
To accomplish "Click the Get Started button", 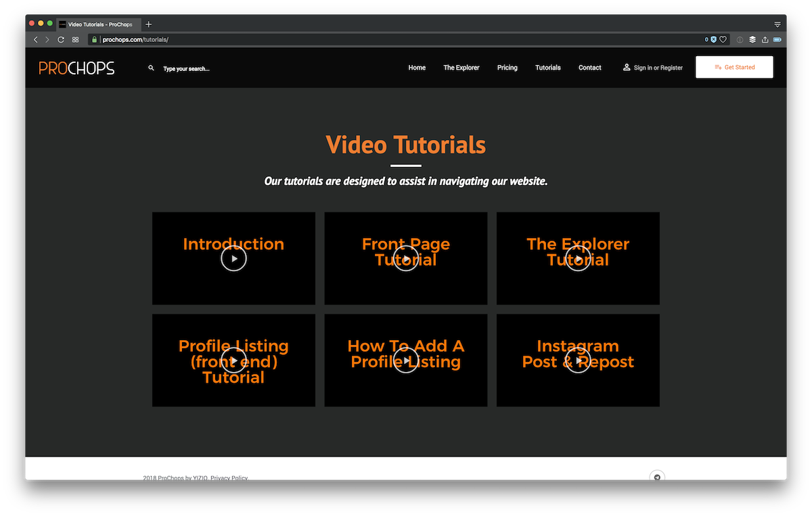I will [x=734, y=67].
